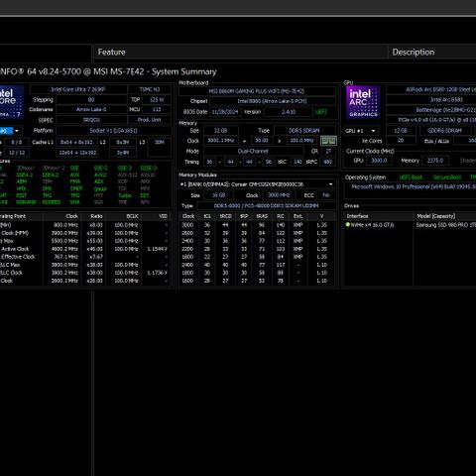Click the TSMC N3 process field

point(150,89)
